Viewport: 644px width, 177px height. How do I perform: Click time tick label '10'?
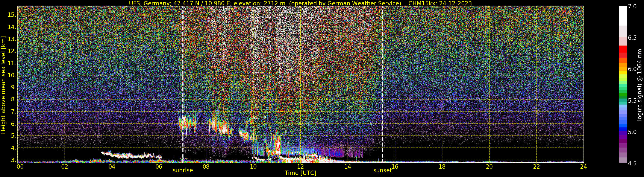(x=253, y=166)
